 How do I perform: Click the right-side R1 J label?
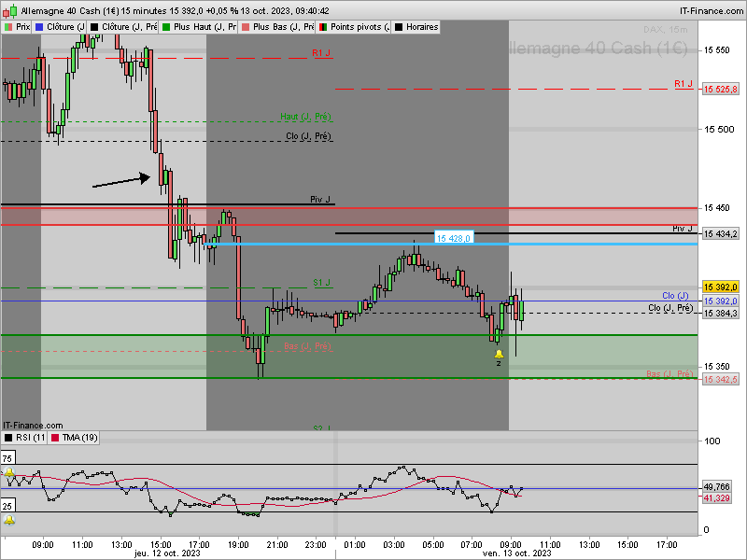click(684, 84)
